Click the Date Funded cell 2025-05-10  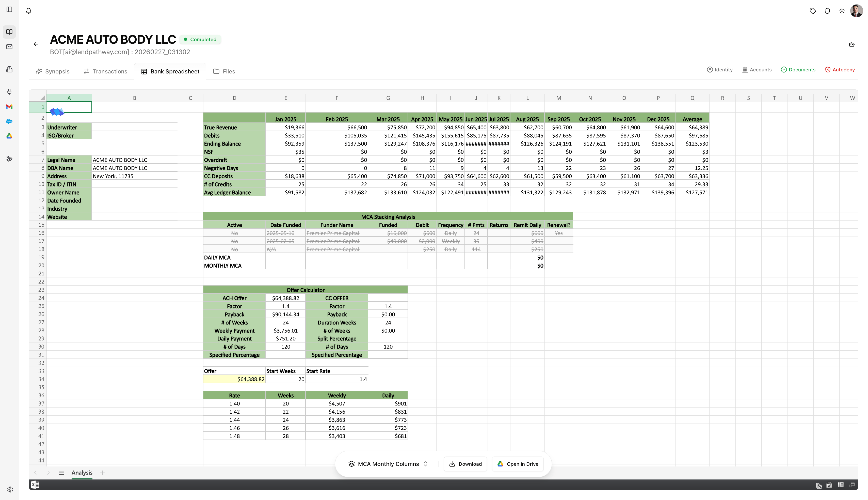(x=285, y=233)
